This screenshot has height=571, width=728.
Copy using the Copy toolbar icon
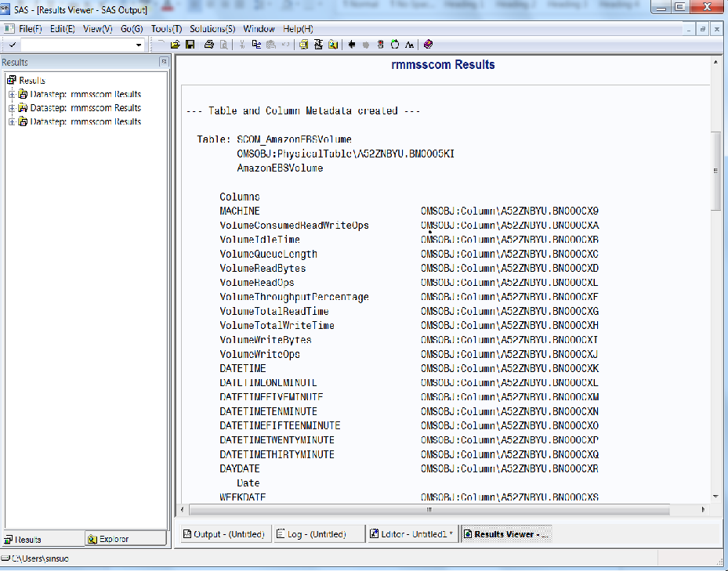(x=256, y=44)
